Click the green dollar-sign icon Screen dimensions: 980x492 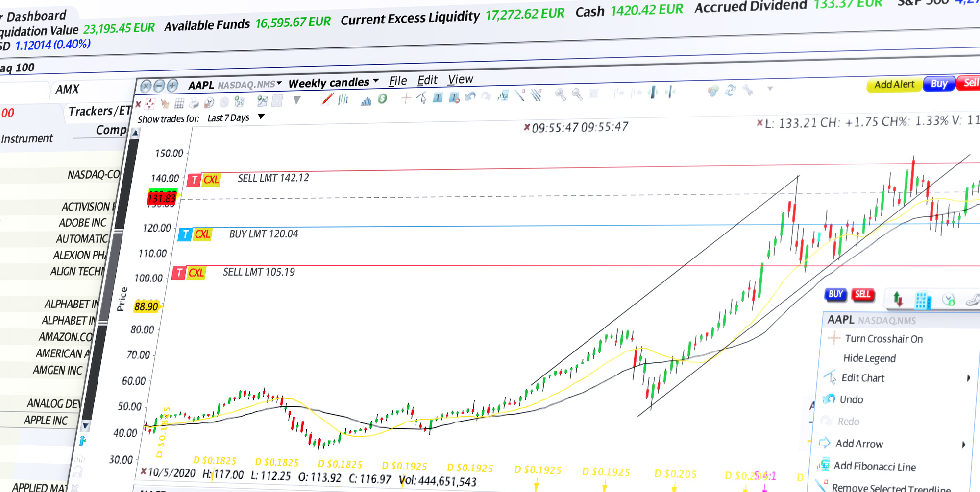click(x=383, y=98)
